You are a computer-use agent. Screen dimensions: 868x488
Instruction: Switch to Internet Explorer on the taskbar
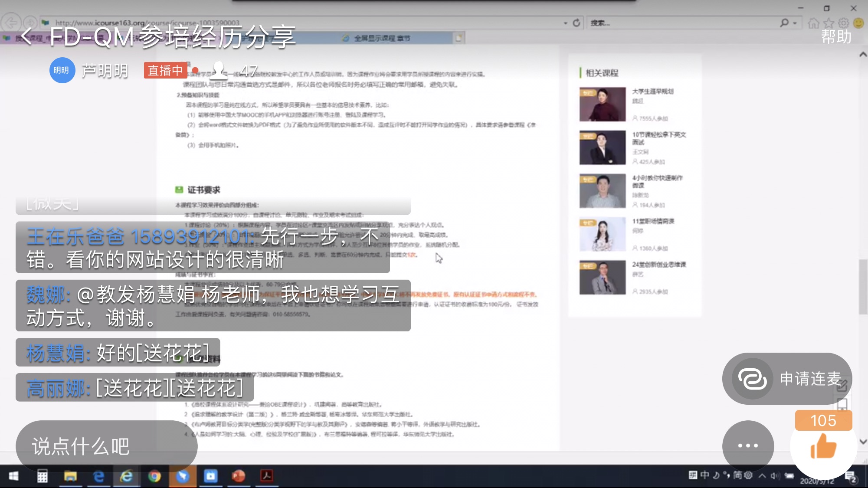(x=127, y=476)
